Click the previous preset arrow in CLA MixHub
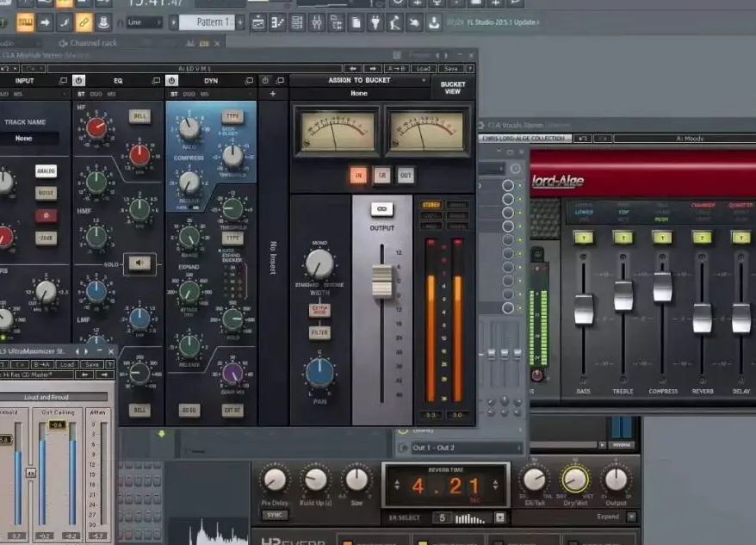The height and width of the screenshot is (545, 756). tap(352, 69)
